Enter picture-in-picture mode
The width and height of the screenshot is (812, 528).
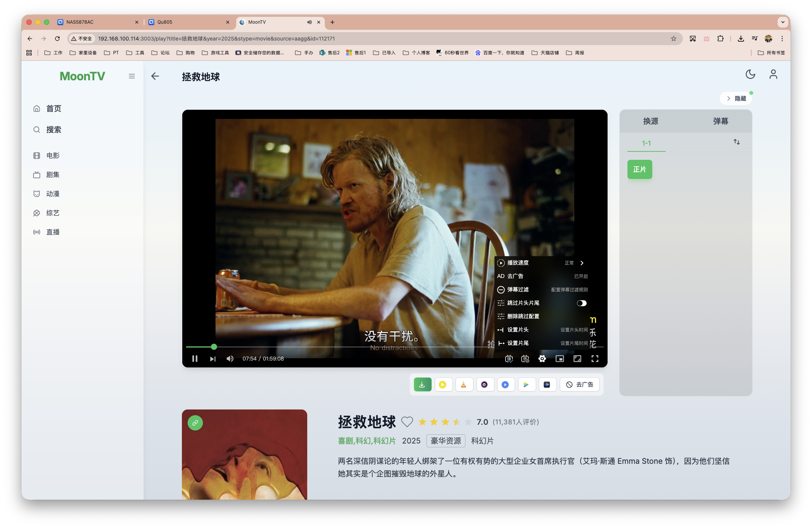559,359
